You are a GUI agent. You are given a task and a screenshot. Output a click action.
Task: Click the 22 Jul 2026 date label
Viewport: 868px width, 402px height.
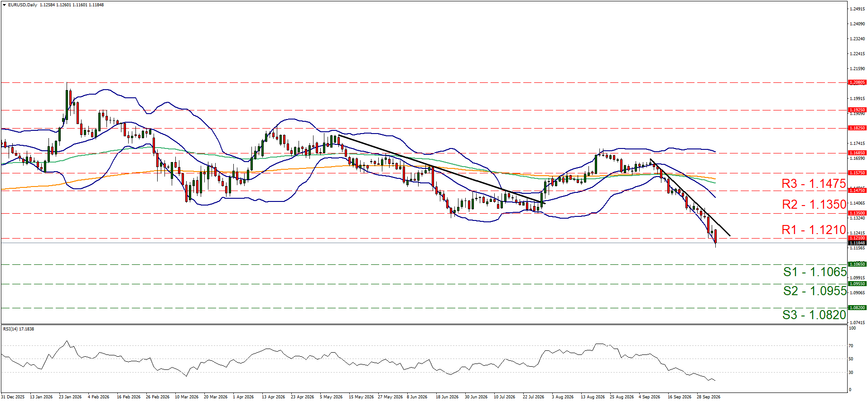(x=533, y=397)
